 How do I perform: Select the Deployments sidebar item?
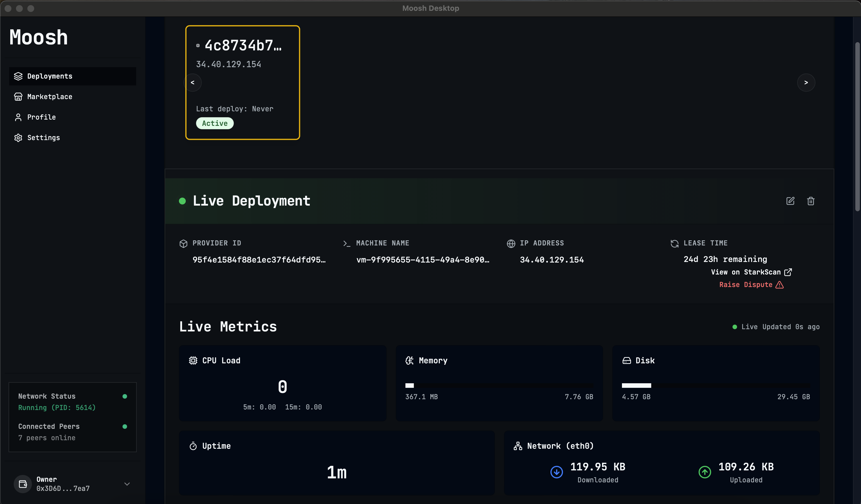click(50, 76)
